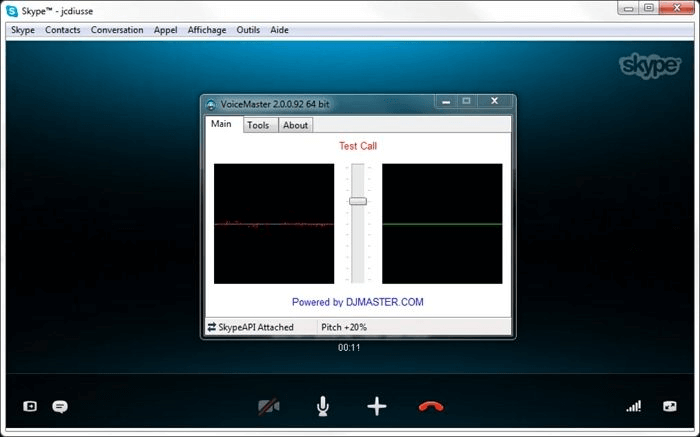Turn on the video camera

point(268,406)
